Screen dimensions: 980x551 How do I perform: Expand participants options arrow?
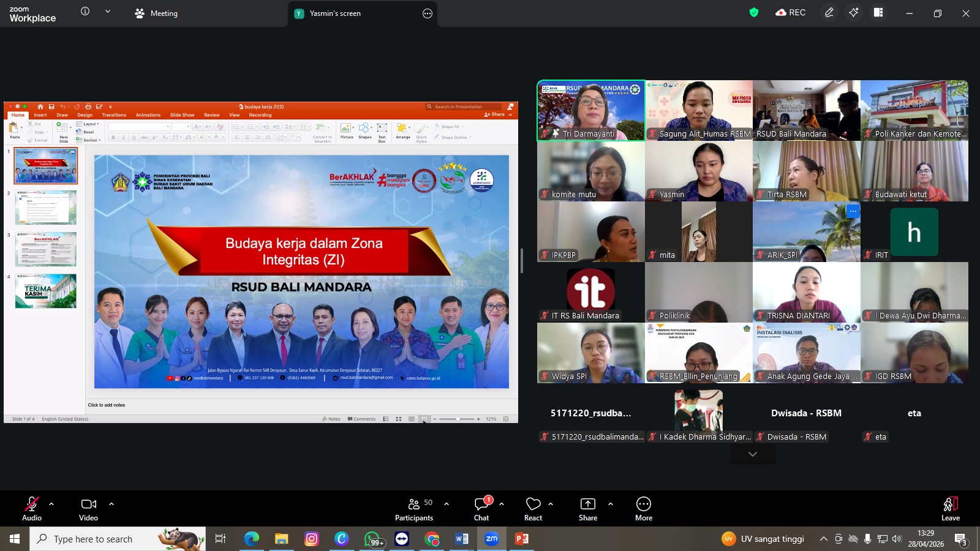pos(447,504)
